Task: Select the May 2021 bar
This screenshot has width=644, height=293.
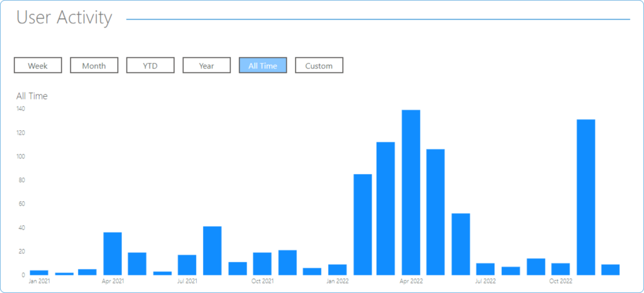Action: click(137, 263)
